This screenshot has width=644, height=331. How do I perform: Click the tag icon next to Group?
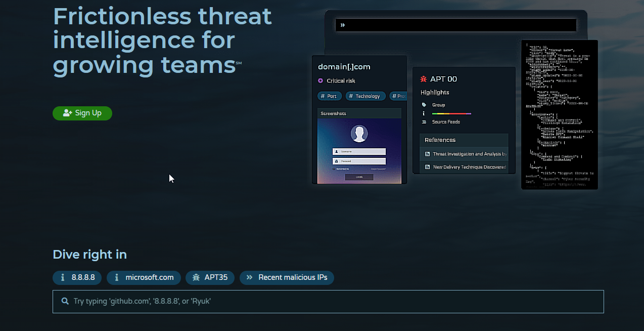tap(424, 105)
